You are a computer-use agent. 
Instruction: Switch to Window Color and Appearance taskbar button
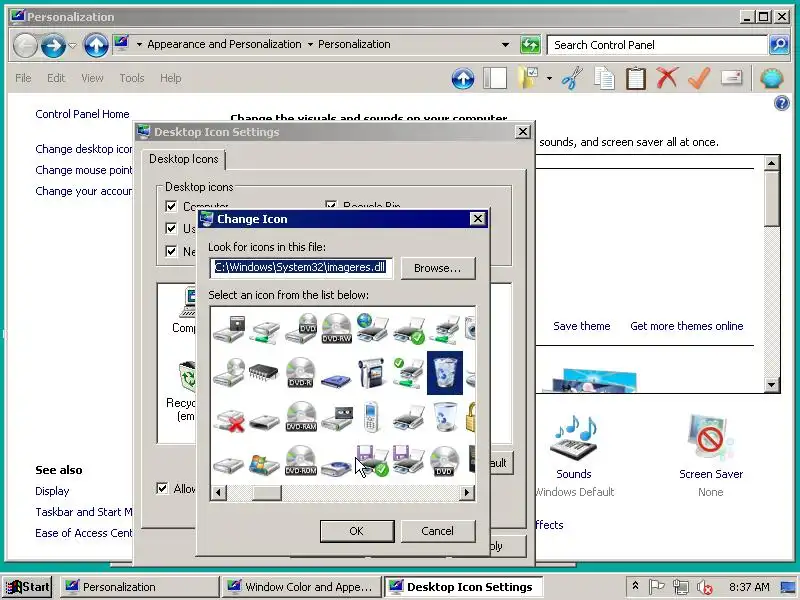tap(301, 587)
